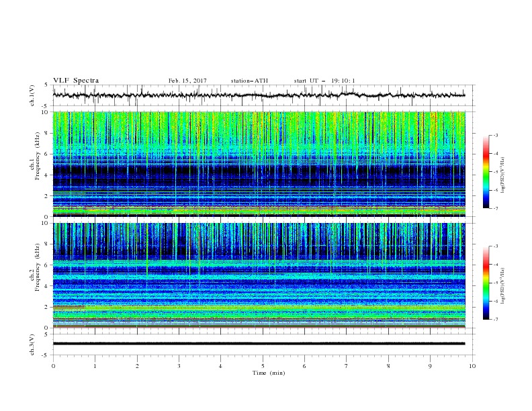Click the ch.1 spectrogram plot area
532x411 pixels.
click(259, 164)
